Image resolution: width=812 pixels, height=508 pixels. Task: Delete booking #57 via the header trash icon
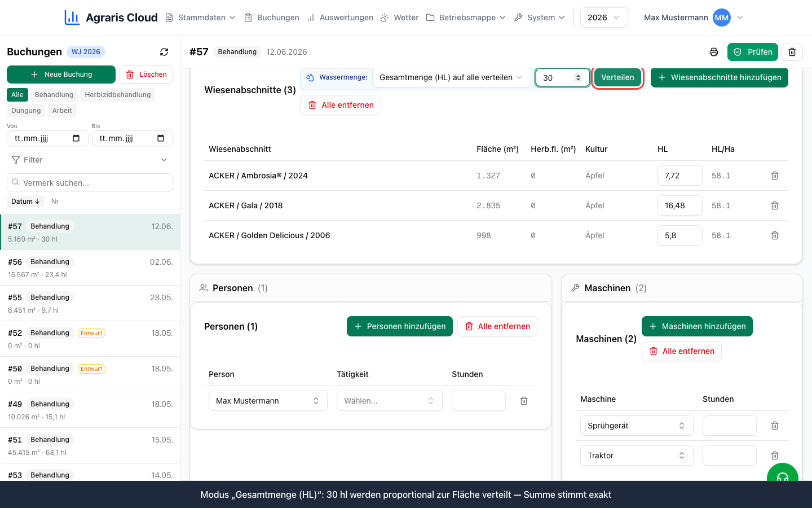tap(792, 52)
